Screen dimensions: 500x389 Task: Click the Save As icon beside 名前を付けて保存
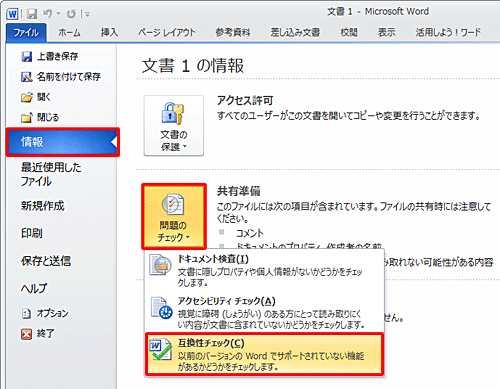coord(27,77)
